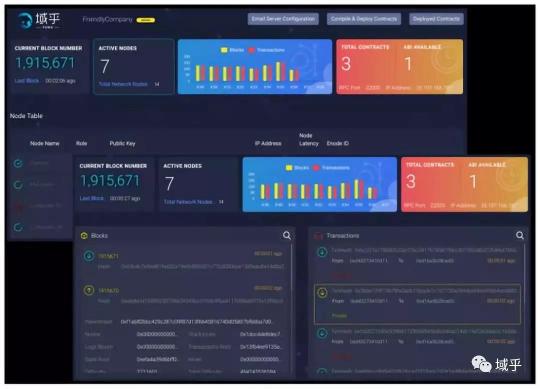Screen dimensions: 540x389
Task: Open Compile & Deploy Contracts
Action: pos(364,19)
